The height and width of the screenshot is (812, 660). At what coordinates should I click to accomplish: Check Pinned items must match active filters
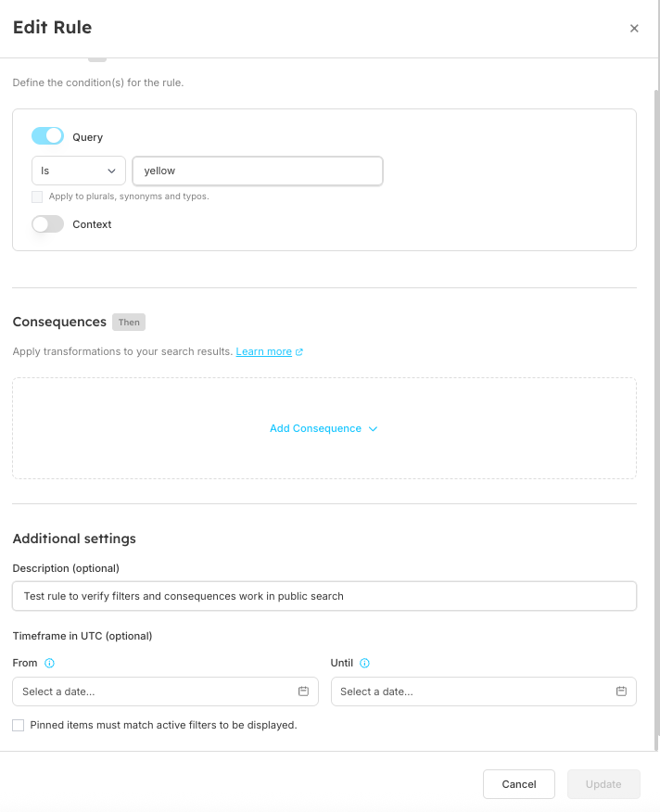tap(19, 726)
